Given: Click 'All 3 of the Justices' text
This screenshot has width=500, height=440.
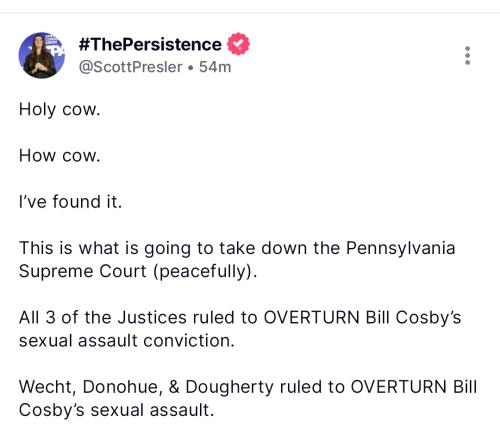Looking at the screenshot, I should (x=103, y=317).
